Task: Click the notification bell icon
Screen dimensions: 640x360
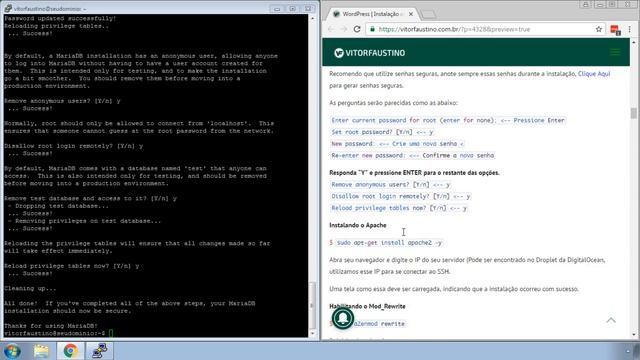Action: (x=342, y=318)
